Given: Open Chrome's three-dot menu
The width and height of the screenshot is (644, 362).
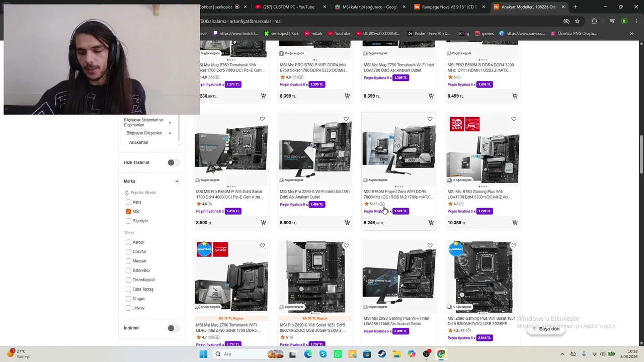Looking at the screenshot, I should pyautogui.click(x=635, y=21).
